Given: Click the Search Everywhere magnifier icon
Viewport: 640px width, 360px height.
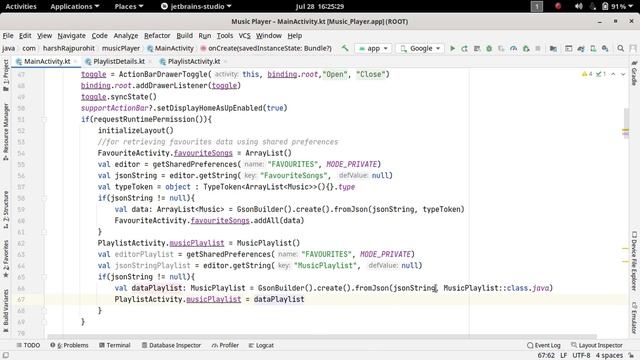Looking at the screenshot, I should [620, 48].
